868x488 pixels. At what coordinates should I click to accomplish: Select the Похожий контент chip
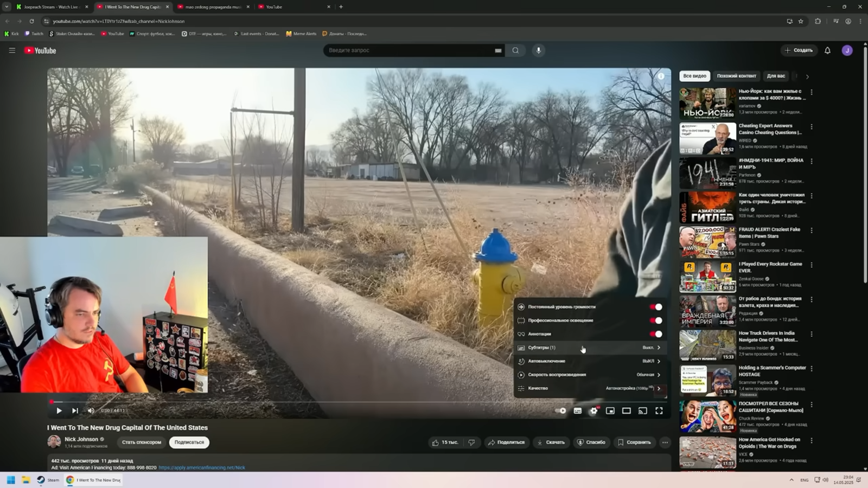click(x=736, y=76)
